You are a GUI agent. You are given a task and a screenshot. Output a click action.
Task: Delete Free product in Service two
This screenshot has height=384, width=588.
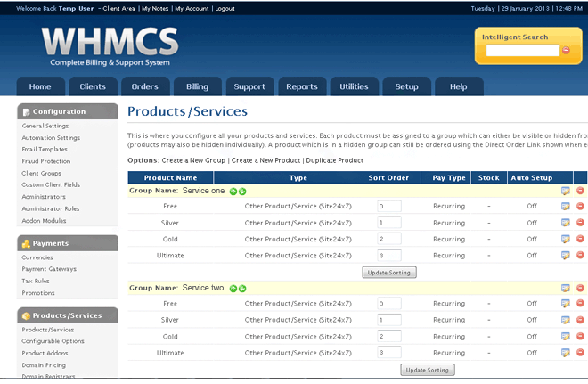580,303
